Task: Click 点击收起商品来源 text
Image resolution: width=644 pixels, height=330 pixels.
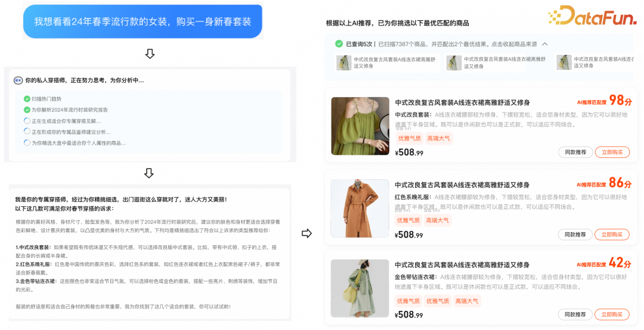Action: 514,44
